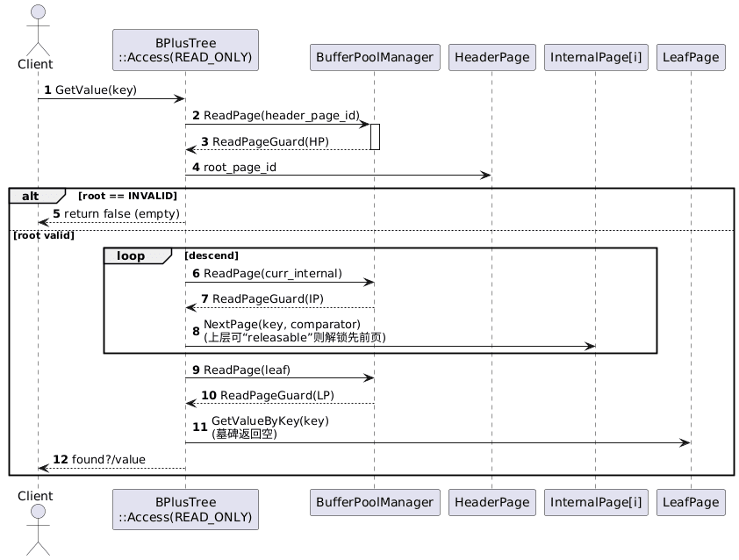Click the top InternalPage[i] participant box
The width and height of the screenshot is (739, 560).
click(x=595, y=58)
